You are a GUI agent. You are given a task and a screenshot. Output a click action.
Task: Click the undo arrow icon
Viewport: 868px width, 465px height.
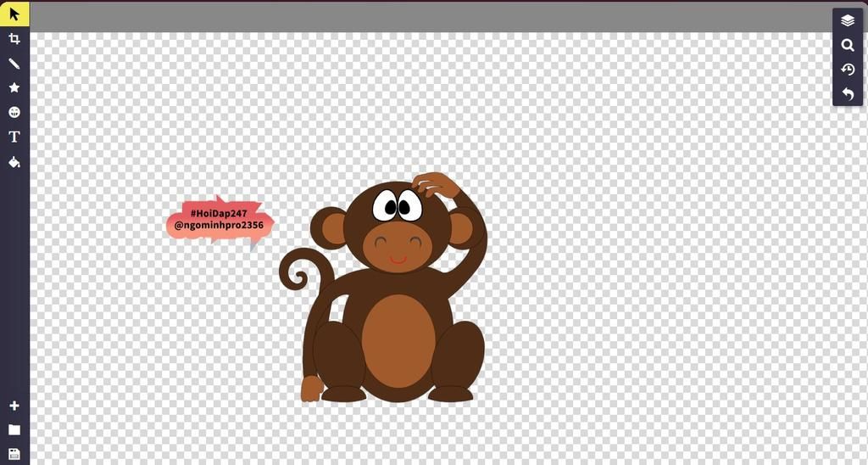[x=848, y=94]
